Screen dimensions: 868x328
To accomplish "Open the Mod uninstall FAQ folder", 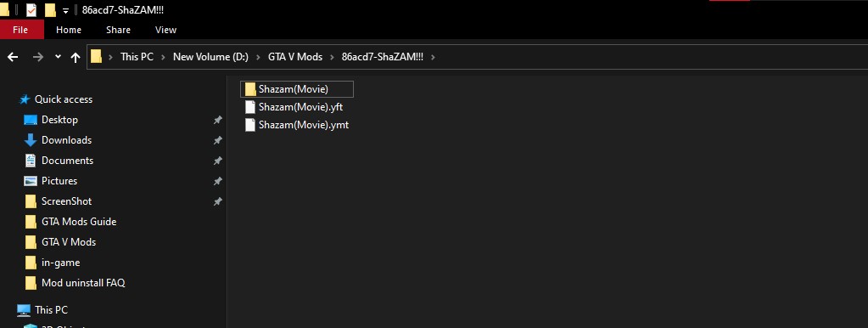I will click(x=83, y=283).
